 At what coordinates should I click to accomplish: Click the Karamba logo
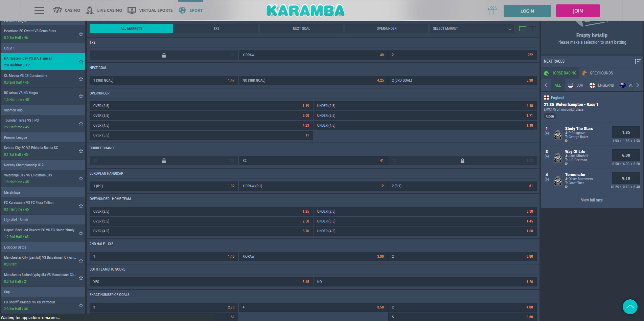pyautogui.click(x=305, y=11)
